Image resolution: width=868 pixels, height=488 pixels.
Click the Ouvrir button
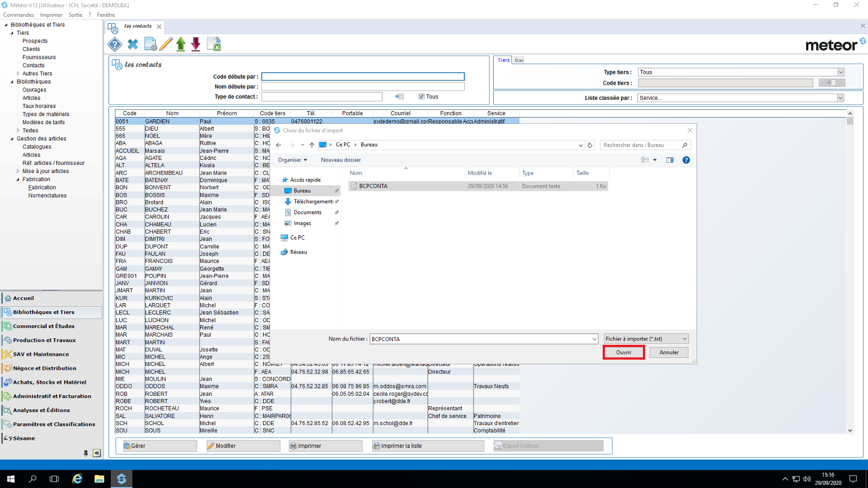point(623,352)
